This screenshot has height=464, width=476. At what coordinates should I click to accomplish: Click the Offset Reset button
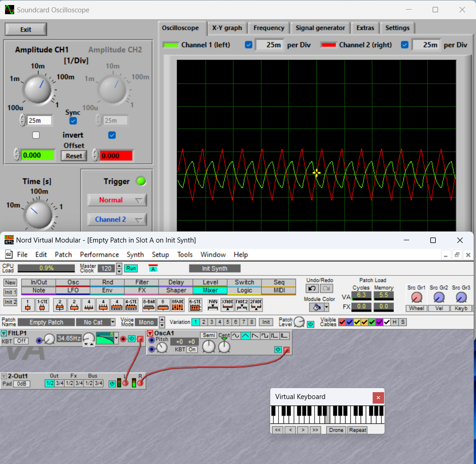click(74, 156)
